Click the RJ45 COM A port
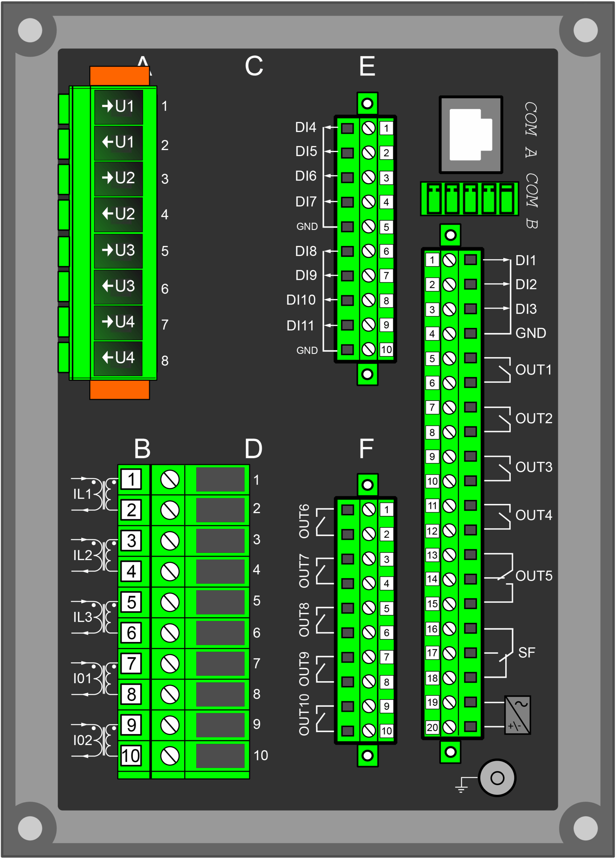 [x=470, y=135]
